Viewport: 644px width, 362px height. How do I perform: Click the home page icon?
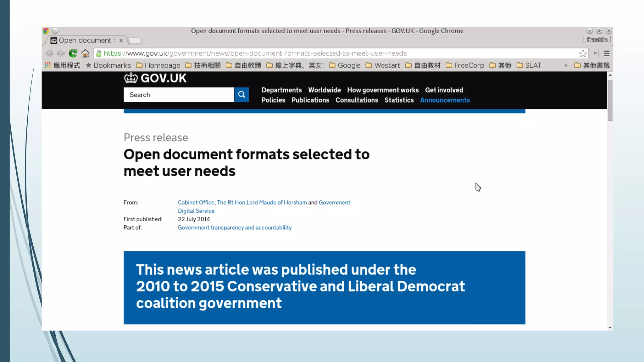coord(85,53)
